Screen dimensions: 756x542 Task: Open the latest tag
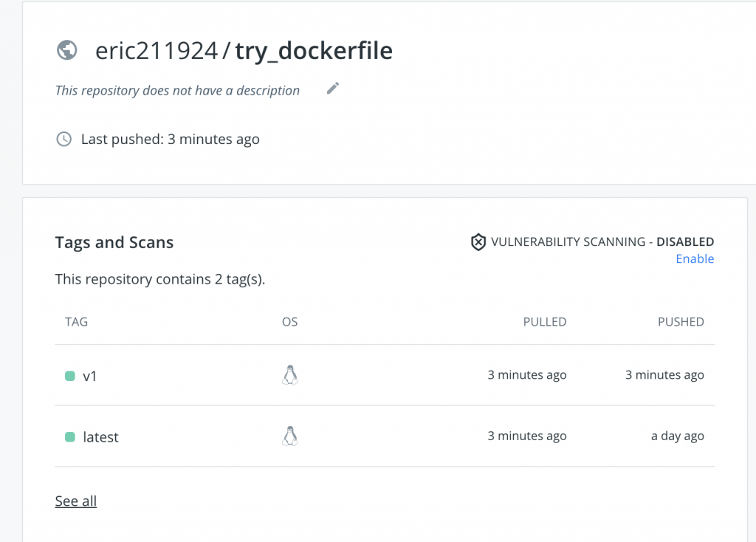pyautogui.click(x=100, y=437)
